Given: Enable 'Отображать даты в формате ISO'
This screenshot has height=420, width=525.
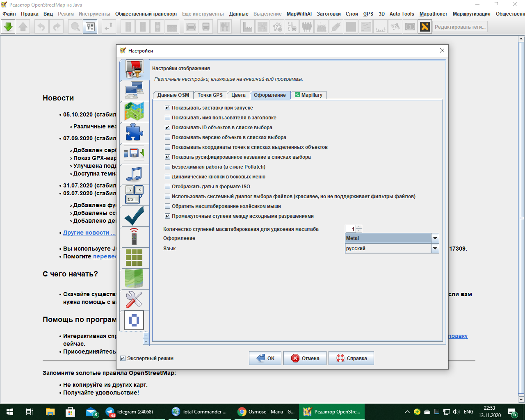Looking at the screenshot, I should tap(167, 187).
